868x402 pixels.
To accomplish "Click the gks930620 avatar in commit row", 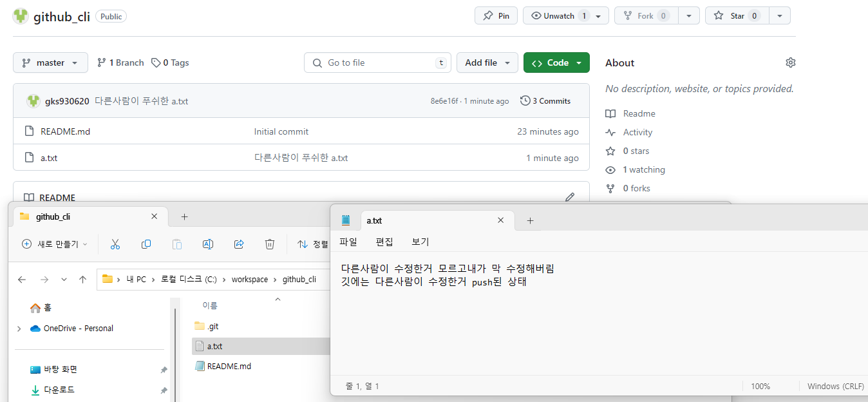I will tap(33, 101).
